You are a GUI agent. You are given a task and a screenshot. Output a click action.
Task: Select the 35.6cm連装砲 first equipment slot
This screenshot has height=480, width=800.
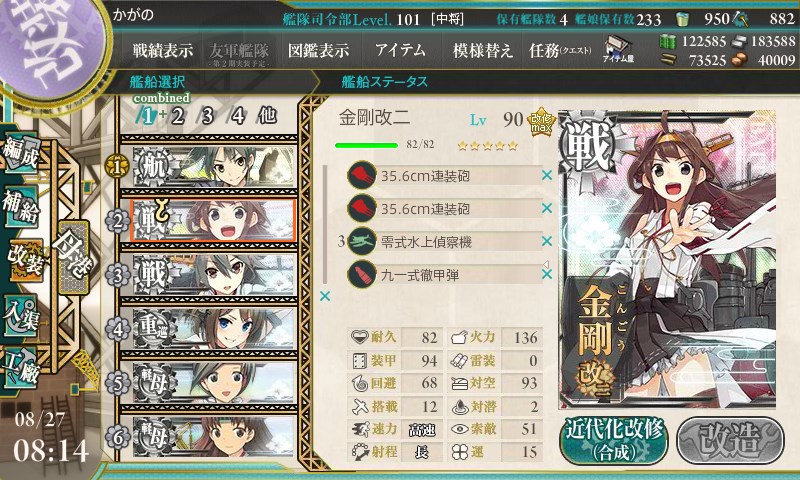click(443, 176)
